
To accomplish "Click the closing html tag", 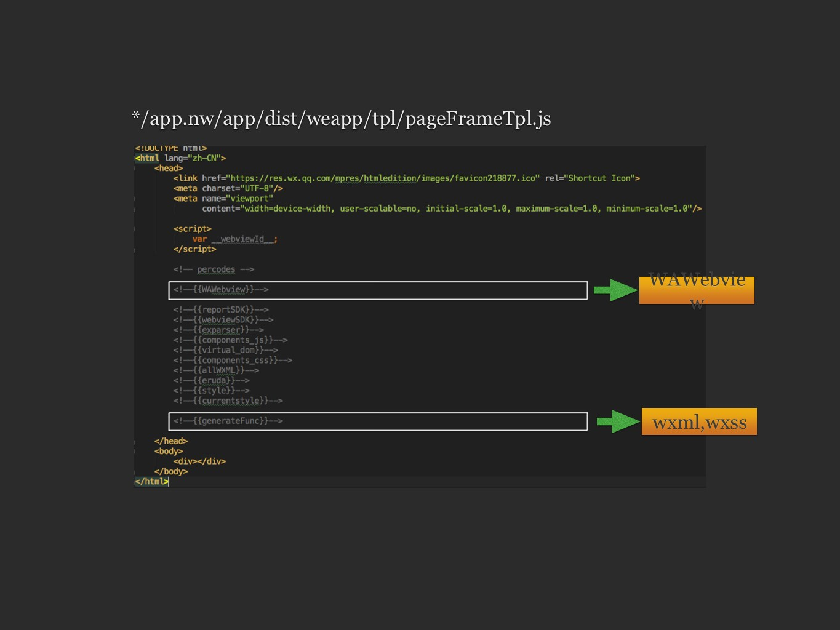I will point(151,482).
